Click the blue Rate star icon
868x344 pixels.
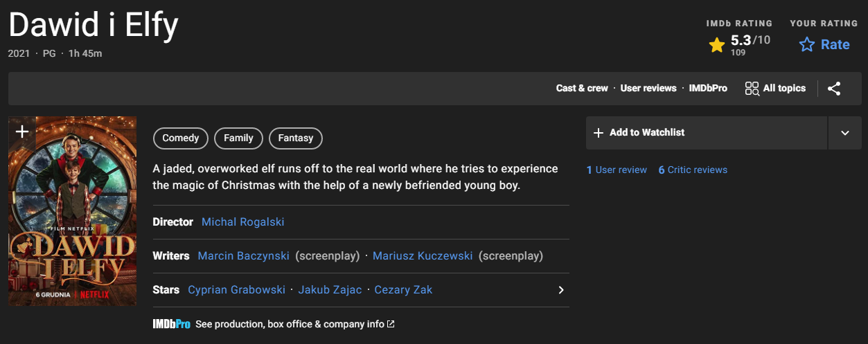[x=807, y=45]
